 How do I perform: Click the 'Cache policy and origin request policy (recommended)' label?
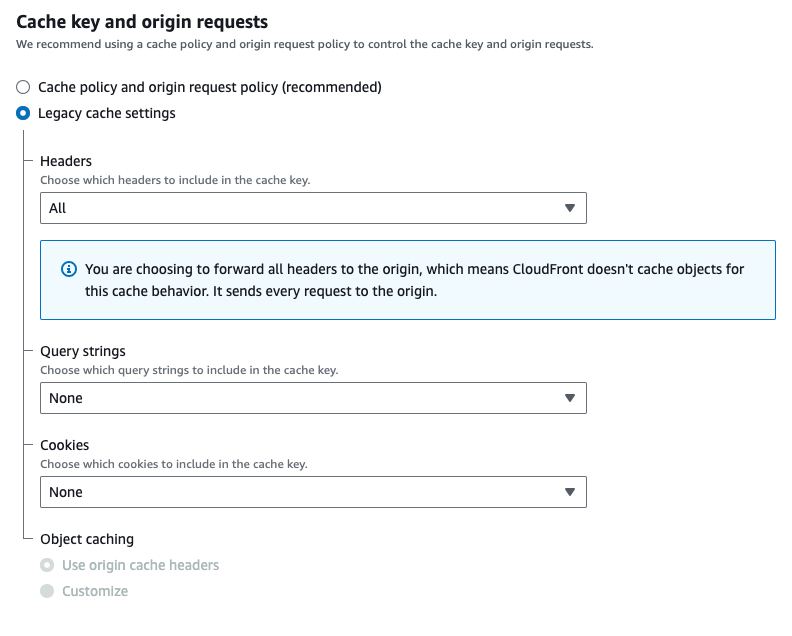[210, 87]
